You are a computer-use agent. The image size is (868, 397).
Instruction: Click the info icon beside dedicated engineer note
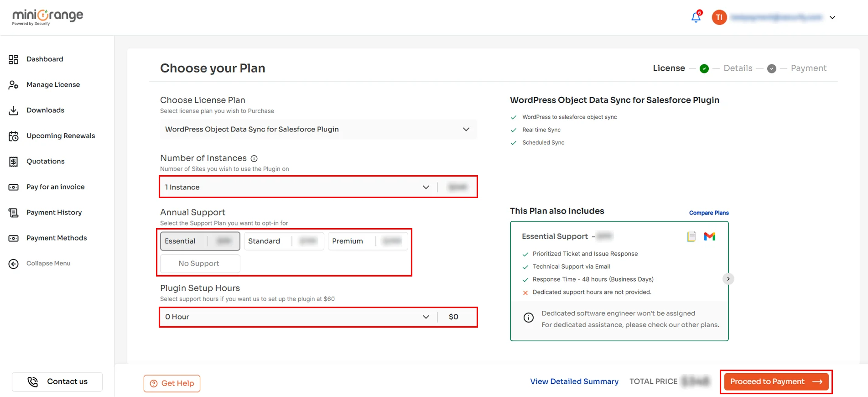point(529,318)
